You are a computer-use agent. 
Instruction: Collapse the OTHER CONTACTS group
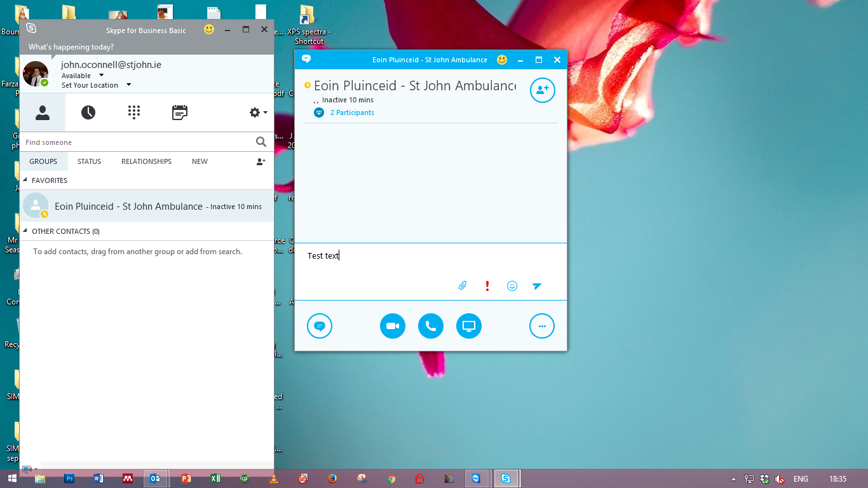tap(25, 231)
